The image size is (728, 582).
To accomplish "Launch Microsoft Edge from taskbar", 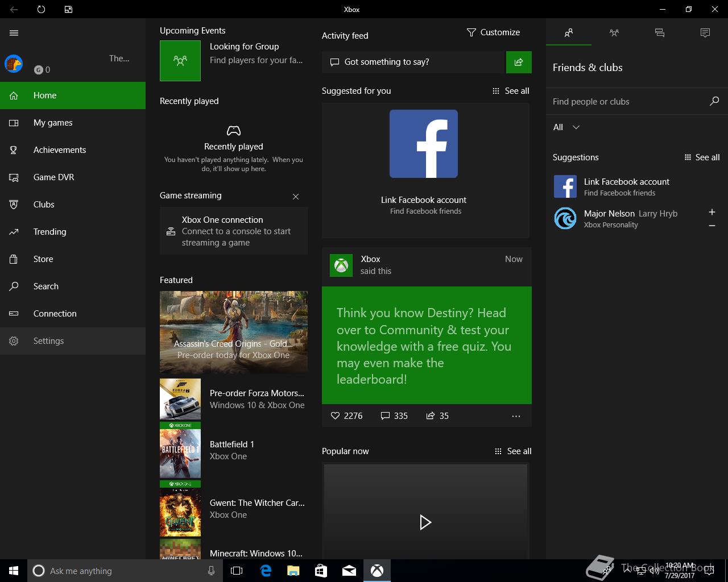I will click(x=266, y=571).
